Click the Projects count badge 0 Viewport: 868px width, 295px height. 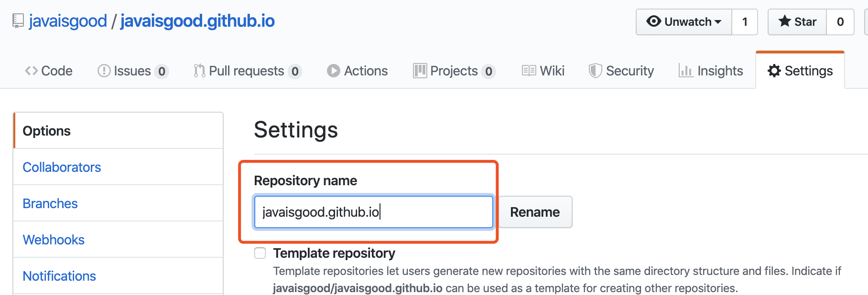tap(488, 71)
